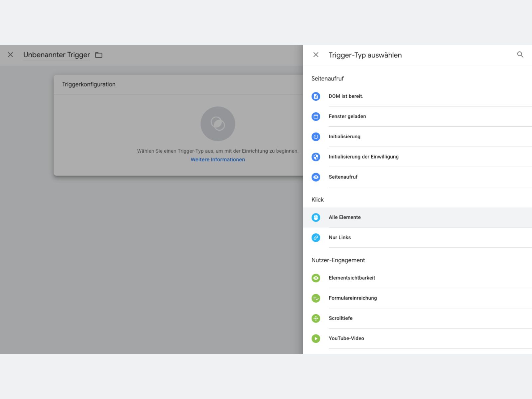
Task: Click the Initialisierung der Einwilligung shield icon
Action: point(316,157)
